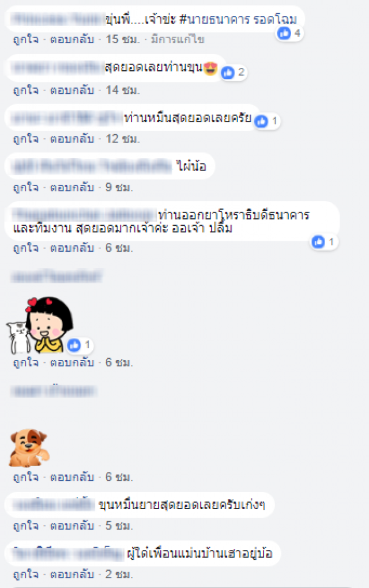Reply to the comment posted 14 ชม. ago

click(72, 90)
